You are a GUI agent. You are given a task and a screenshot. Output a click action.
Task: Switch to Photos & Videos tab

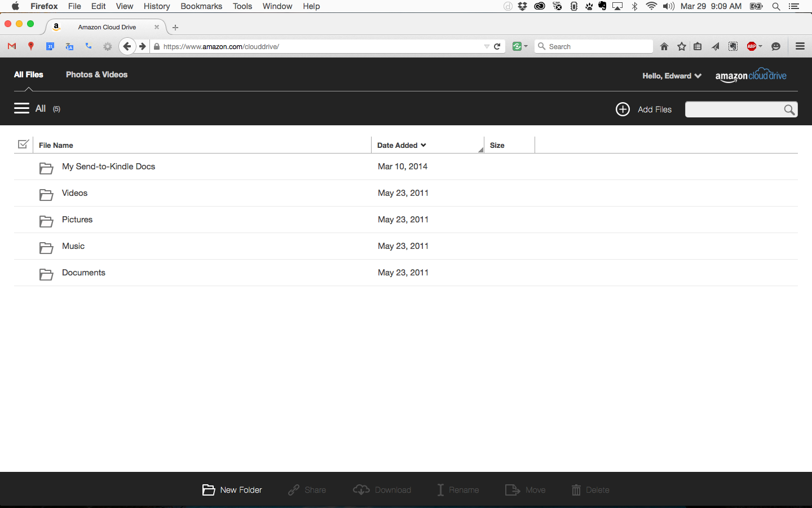pos(96,75)
